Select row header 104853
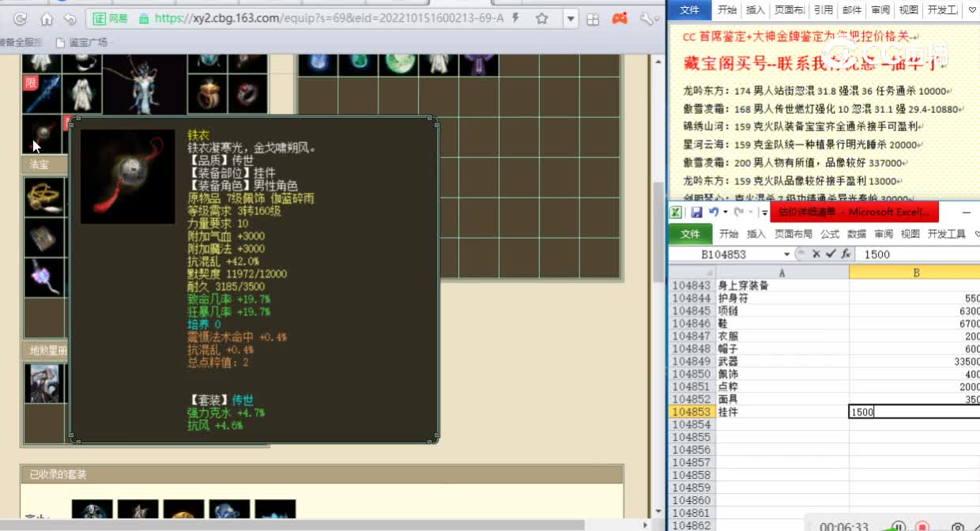 (692, 412)
